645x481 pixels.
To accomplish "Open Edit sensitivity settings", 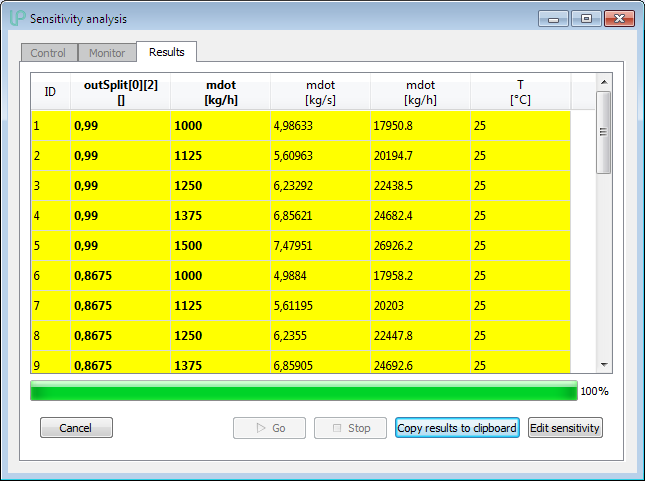I will [x=565, y=428].
